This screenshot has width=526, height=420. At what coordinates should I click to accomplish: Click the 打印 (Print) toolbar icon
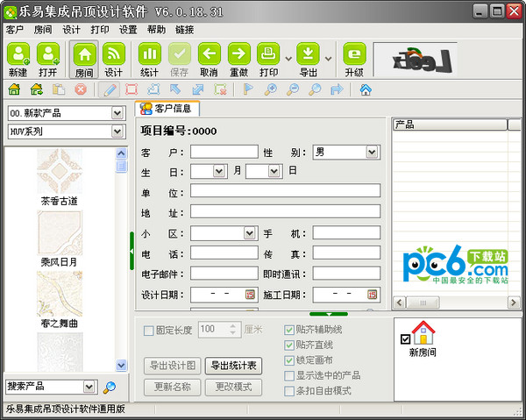pyautogui.click(x=269, y=54)
